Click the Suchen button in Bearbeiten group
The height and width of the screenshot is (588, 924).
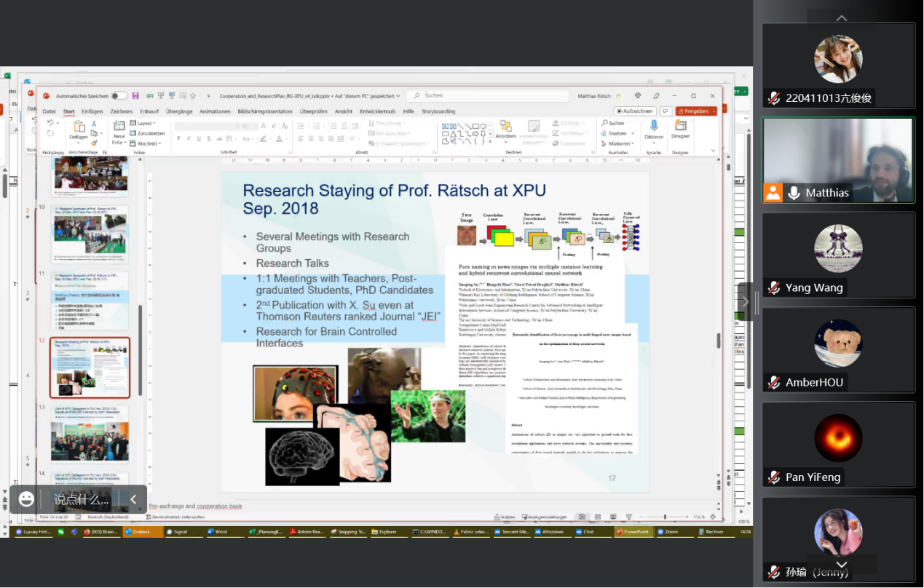click(613, 124)
